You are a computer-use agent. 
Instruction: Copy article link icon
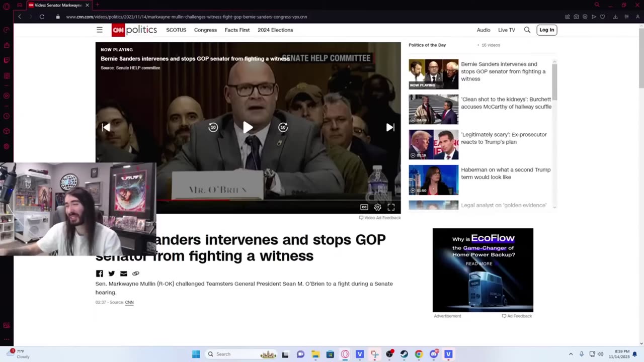(135, 274)
